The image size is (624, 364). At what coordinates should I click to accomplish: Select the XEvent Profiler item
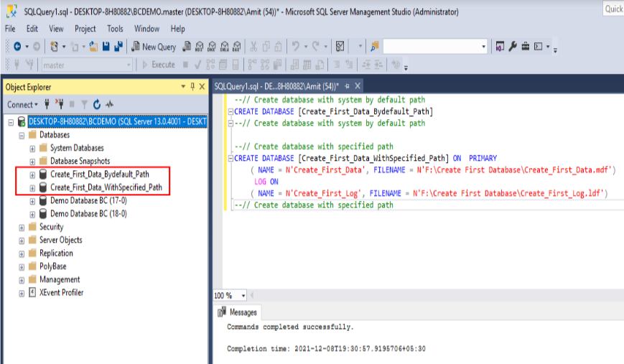pyautogui.click(x=61, y=292)
